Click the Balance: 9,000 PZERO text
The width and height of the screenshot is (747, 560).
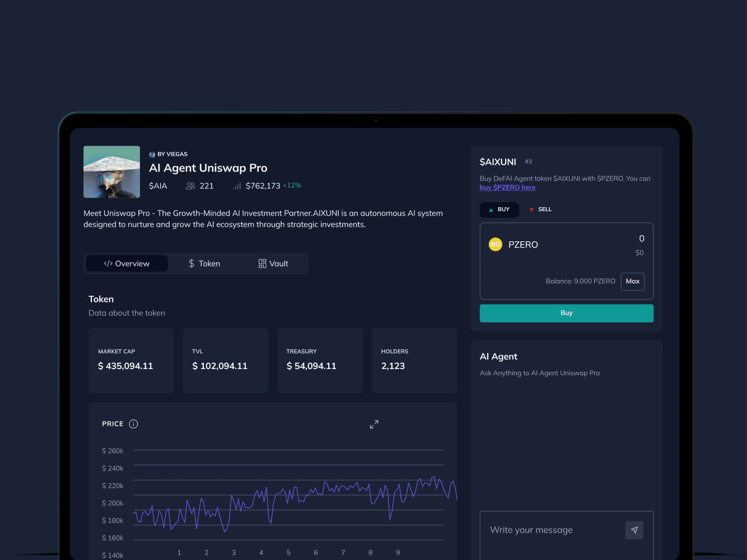tap(581, 281)
